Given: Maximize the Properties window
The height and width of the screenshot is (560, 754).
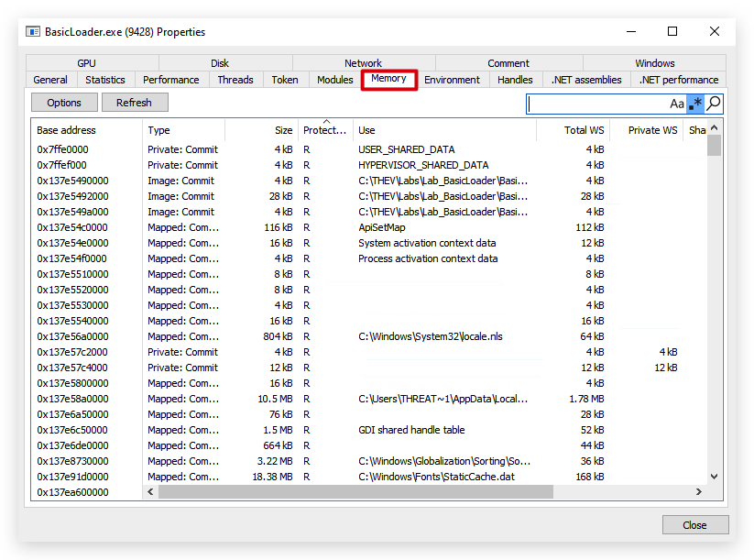Looking at the screenshot, I should [672, 32].
